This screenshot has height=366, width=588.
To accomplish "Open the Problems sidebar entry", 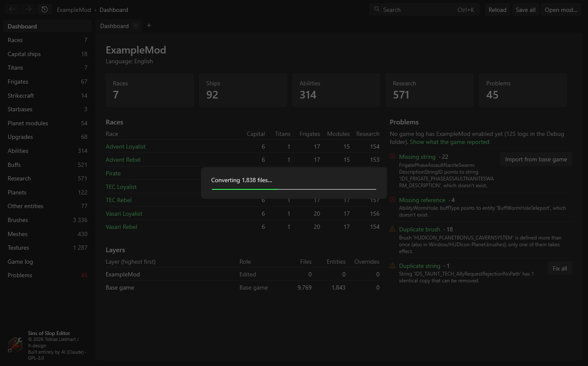I will (x=48, y=275).
